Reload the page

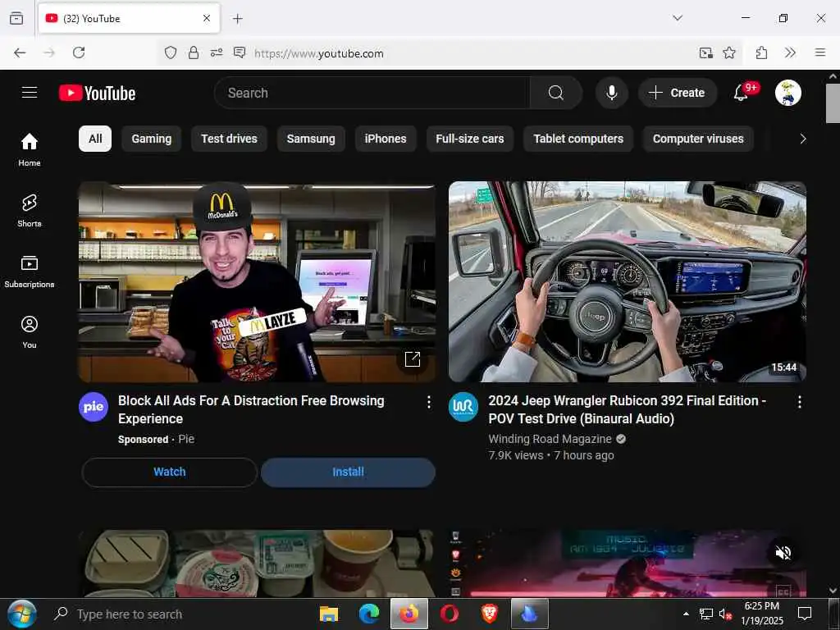coord(79,52)
